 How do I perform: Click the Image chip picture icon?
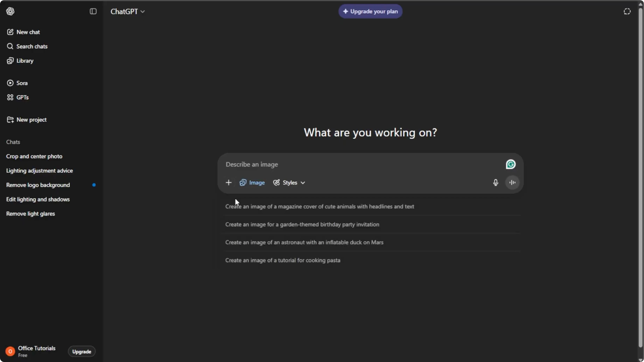pyautogui.click(x=243, y=183)
